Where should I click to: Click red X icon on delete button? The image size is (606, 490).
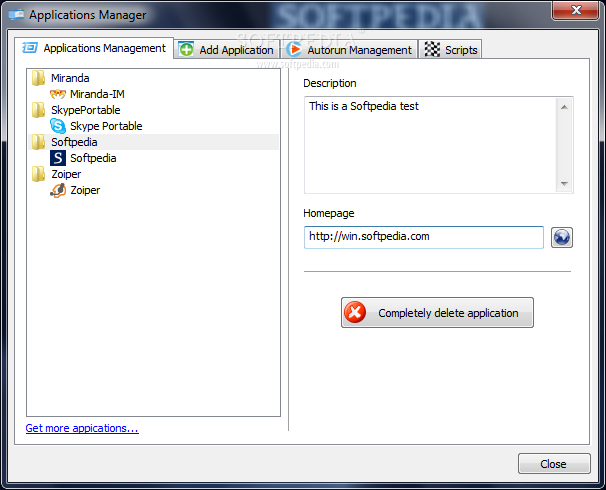pos(355,312)
